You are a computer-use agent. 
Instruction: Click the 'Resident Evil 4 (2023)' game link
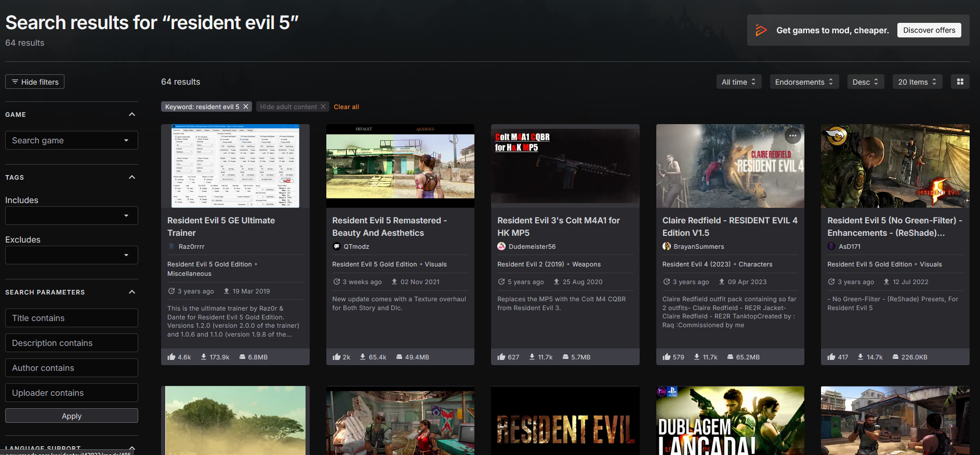click(x=696, y=264)
